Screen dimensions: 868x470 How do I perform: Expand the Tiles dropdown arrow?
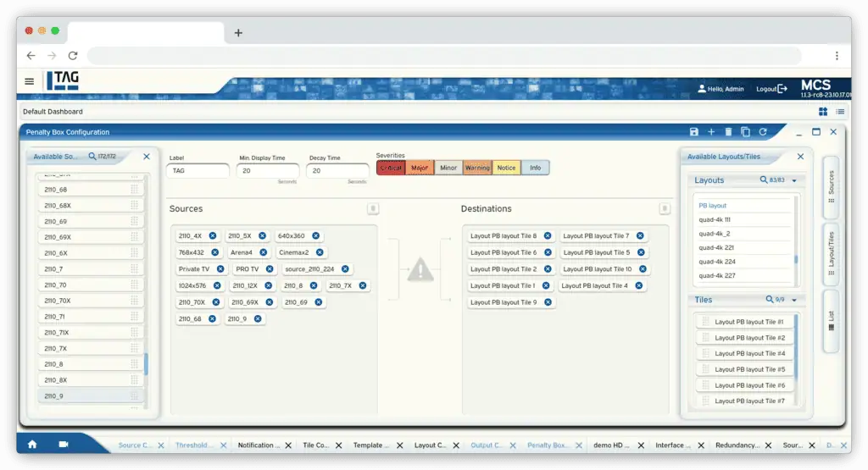[794, 300]
